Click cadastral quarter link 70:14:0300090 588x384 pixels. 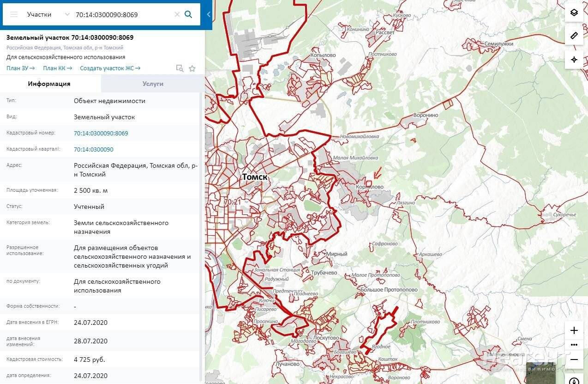(x=94, y=149)
